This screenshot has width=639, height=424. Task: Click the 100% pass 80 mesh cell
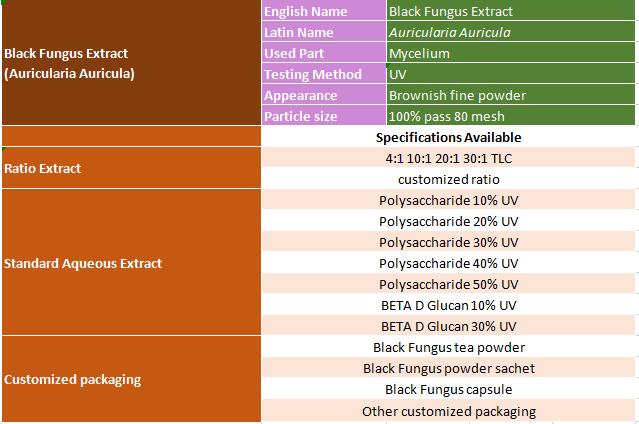point(511,116)
